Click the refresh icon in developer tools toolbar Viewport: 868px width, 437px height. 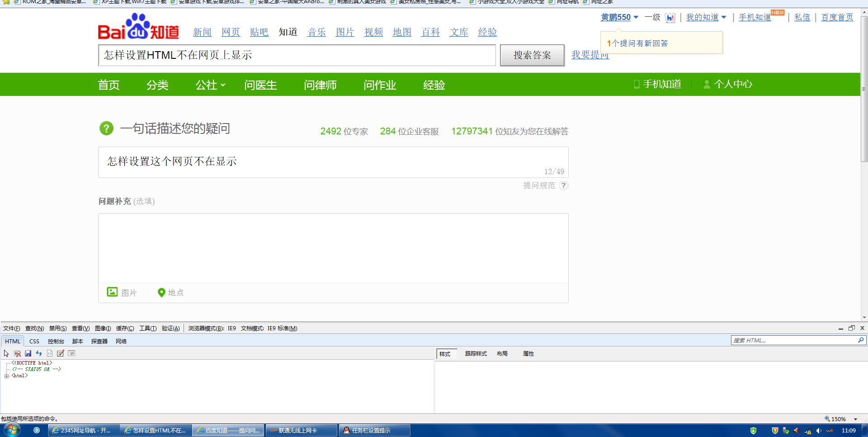(38, 353)
